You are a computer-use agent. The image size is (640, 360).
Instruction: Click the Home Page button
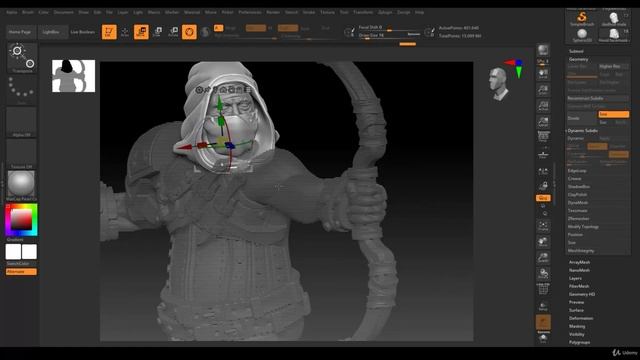20,32
